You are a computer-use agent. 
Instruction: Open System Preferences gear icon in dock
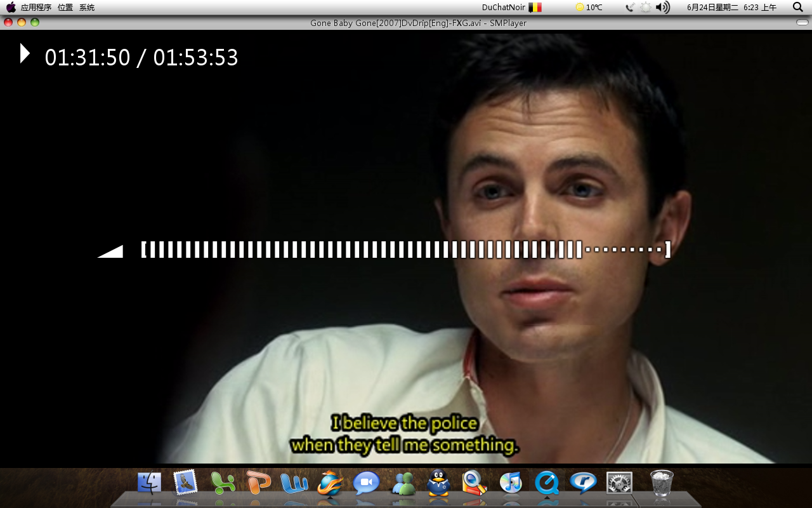[x=619, y=483]
